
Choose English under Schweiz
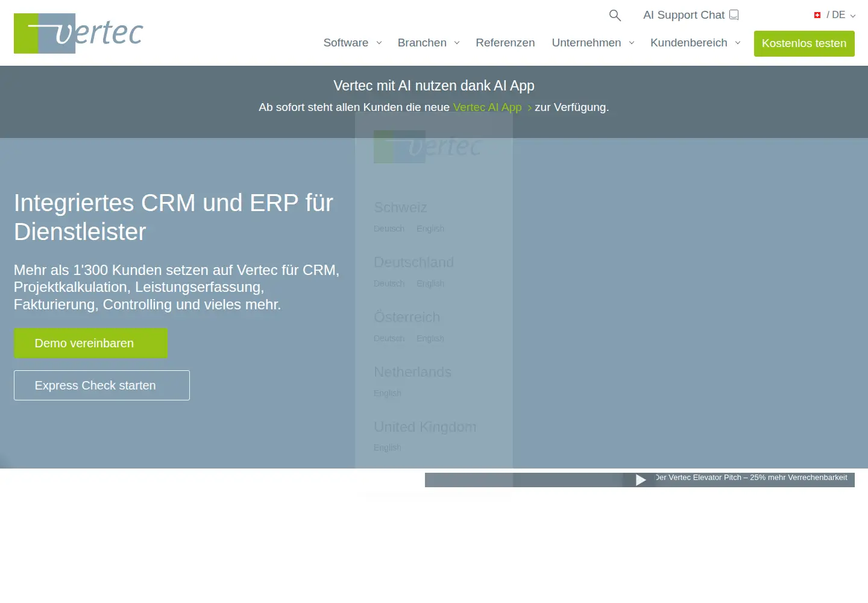tap(430, 229)
